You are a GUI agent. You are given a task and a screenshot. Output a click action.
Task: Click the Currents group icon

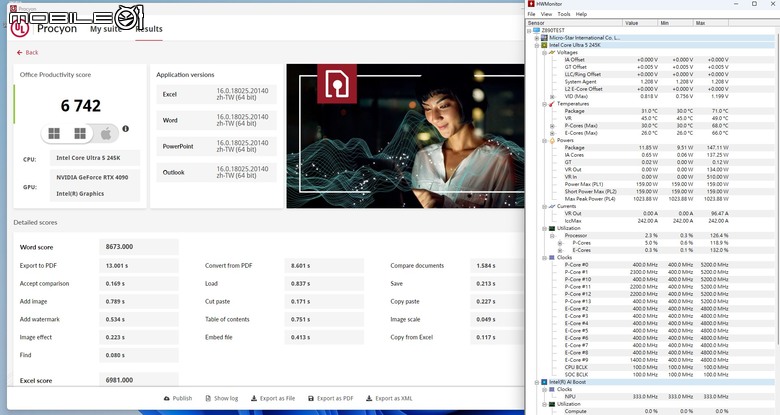tap(552, 206)
